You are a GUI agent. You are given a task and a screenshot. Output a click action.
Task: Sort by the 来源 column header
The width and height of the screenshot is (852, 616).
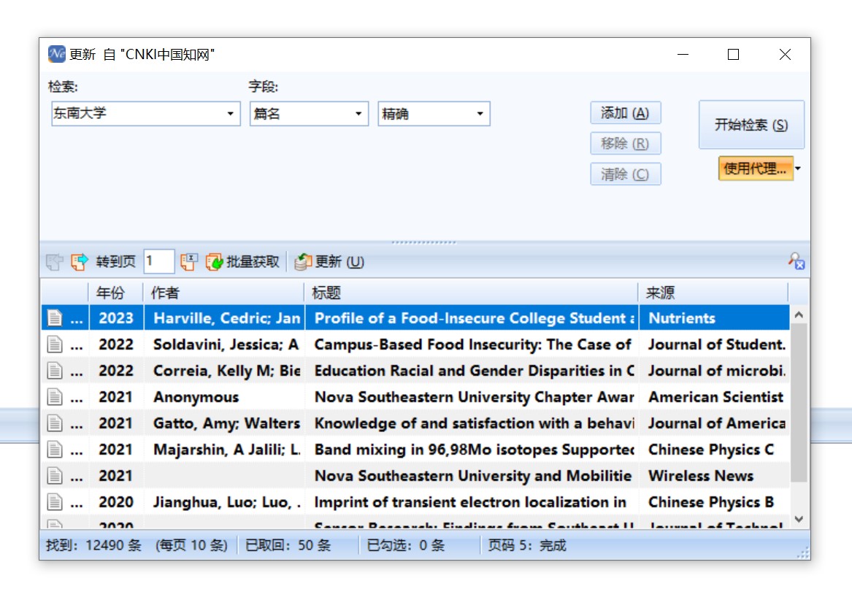pyautogui.click(x=713, y=293)
